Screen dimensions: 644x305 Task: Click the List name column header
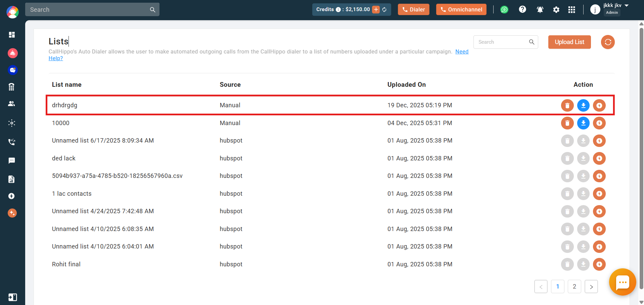pos(66,85)
